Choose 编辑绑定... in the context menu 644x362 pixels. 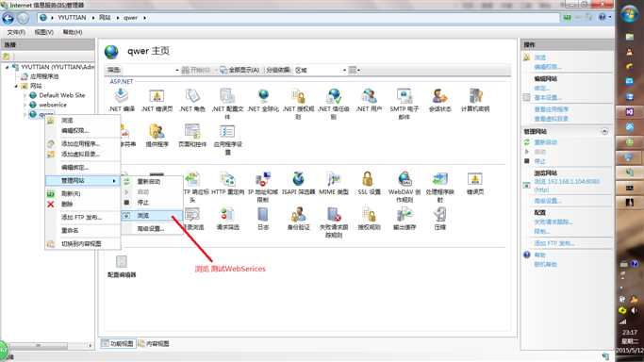click(x=83, y=168)
